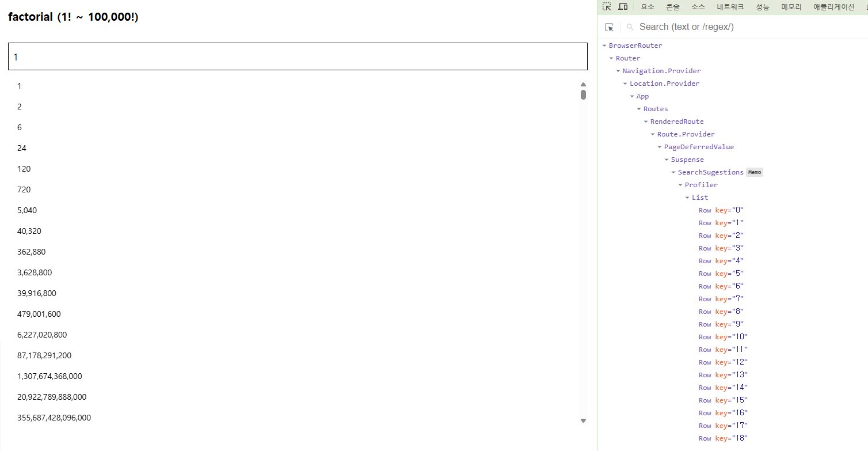Select the RenderedRoute component
This screenshot has width=868, height=451.
677,122
